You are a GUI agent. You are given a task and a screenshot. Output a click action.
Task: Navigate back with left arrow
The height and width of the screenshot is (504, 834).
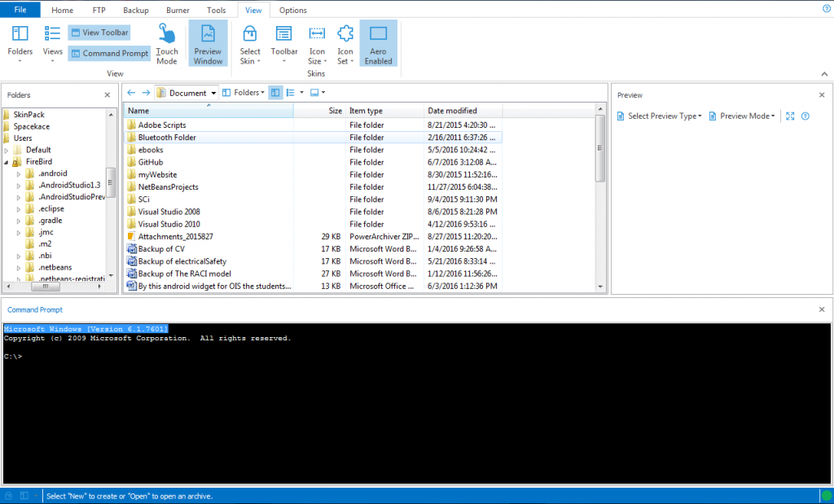[131, 93]
